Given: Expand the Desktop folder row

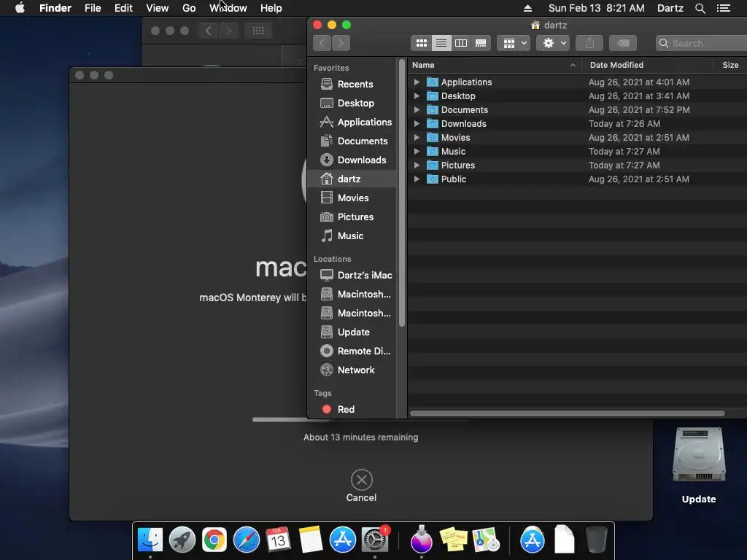Looking at the screenshot, I should point(417,96).
